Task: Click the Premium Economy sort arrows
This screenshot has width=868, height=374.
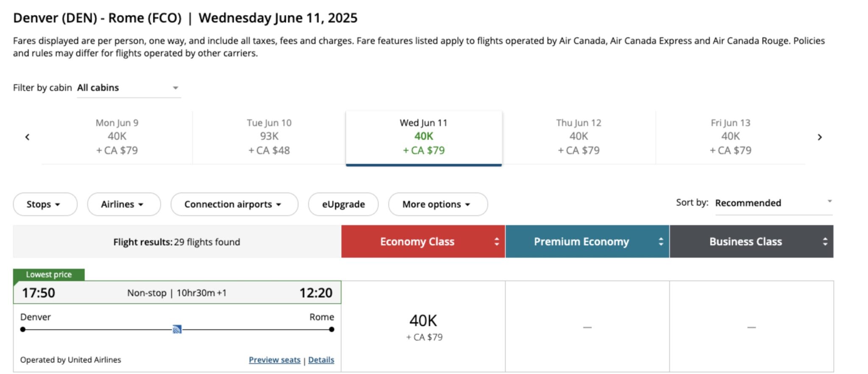Action: click(661, 241)
